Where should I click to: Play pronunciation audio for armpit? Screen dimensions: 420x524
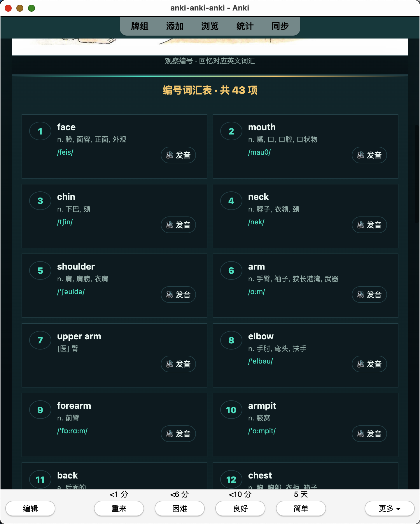coord(369,434)
